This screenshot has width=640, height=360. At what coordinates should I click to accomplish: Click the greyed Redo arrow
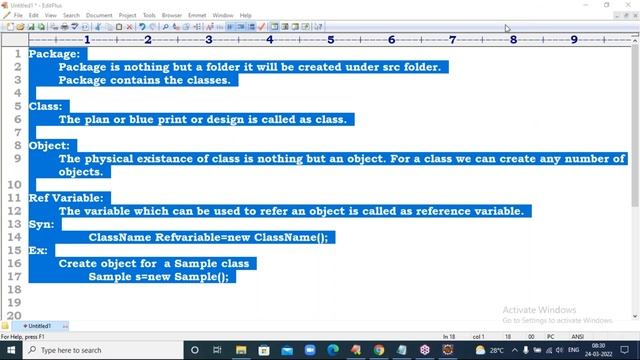(153, 27)
